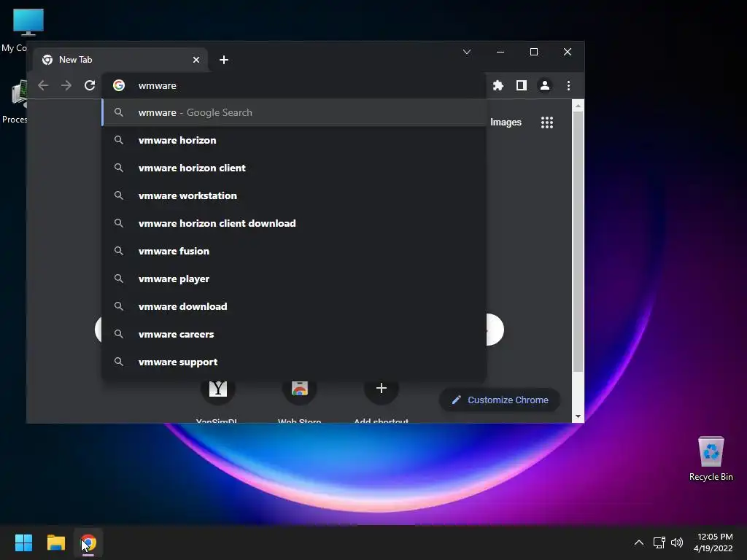
Task: Choose 'vmware workstation' suggestion
Action: (x=294, y=195)
